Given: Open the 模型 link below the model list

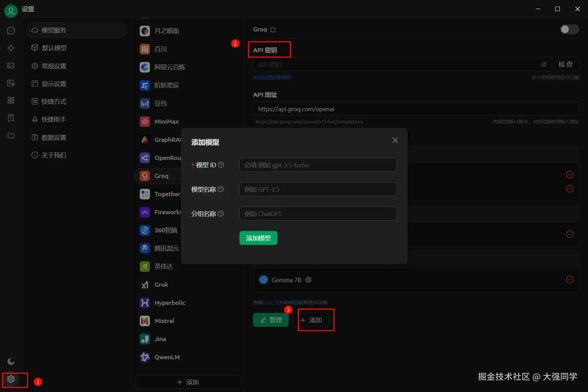Looking at the screenshot, I should pyautogui.click(x=293, y=302).
